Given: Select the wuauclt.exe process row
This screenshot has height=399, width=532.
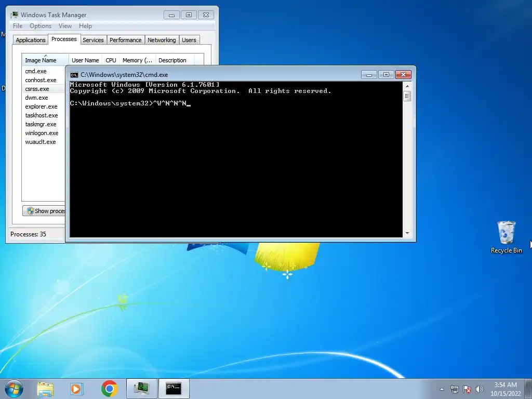Looking at the screenshot, I should point(44,142).
